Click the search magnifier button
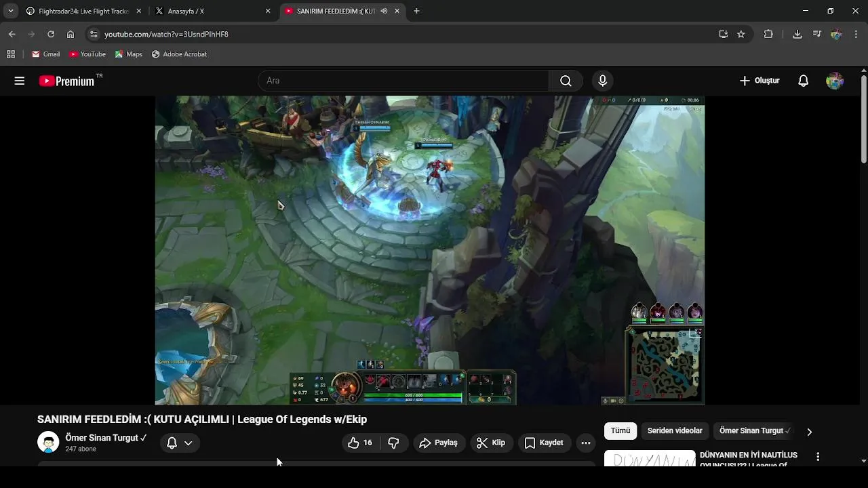 point(566,81)
